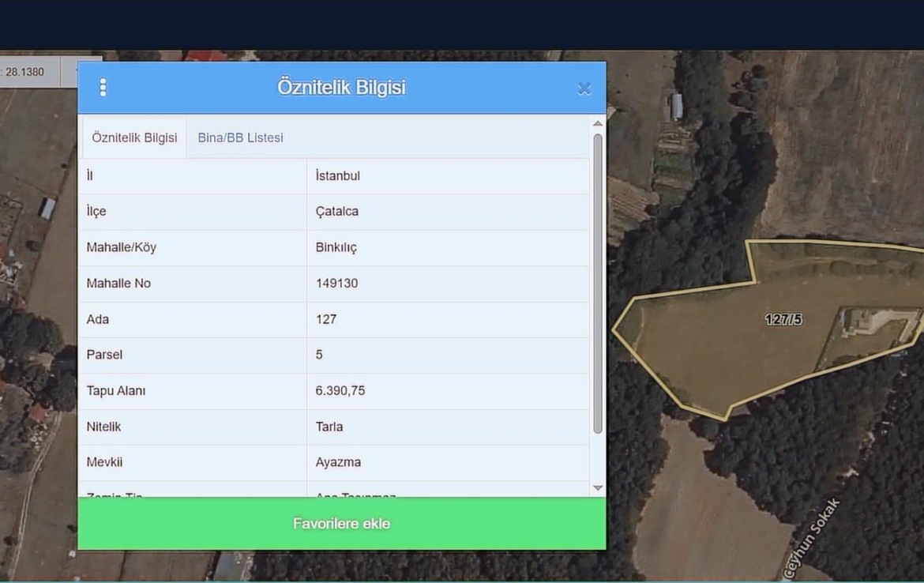Select the Binkılıç neighborhood value
The width and height of the screenshot is (924, 583).
[336, 247]
